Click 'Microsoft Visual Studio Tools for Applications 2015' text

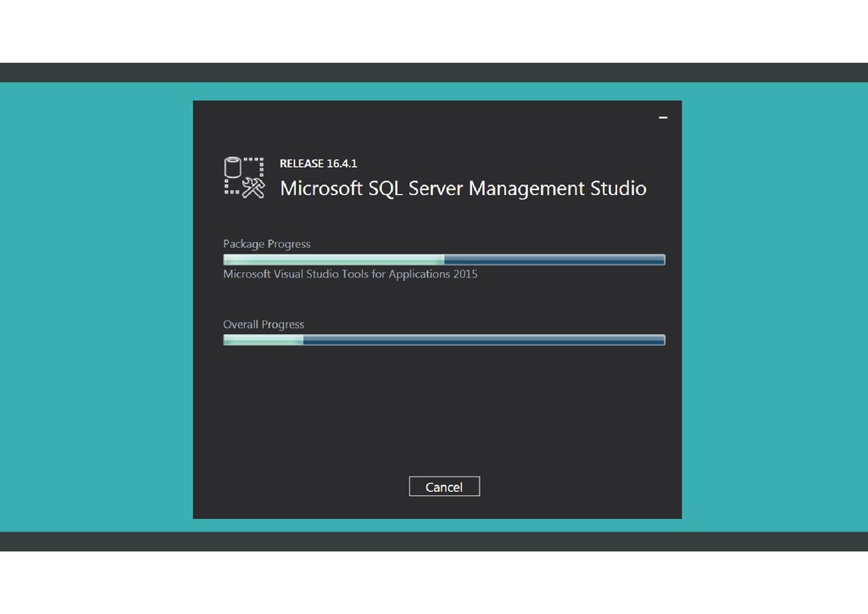coord(350,274)
